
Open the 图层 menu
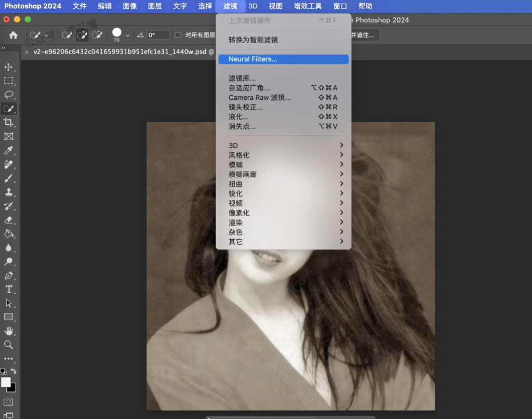tap(155, 6)
